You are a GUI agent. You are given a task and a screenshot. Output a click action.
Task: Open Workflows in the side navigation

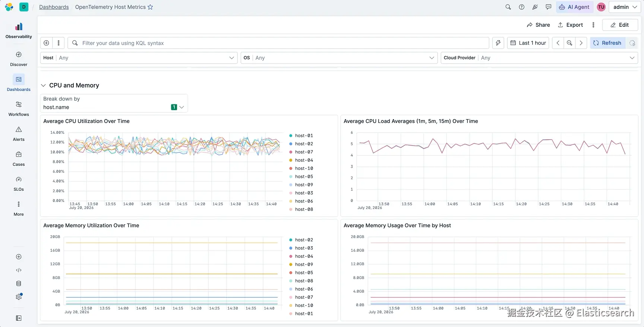click(x=19, y=109)
